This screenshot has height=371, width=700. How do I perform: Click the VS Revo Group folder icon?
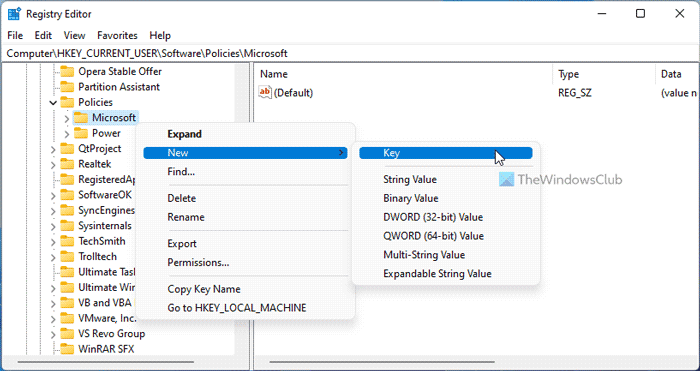pos(67,333)
